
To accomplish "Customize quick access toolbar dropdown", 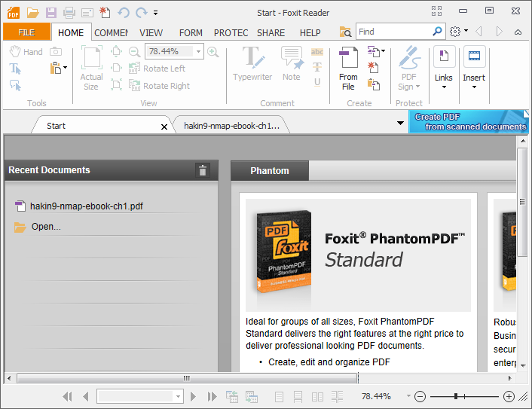I will 155,13.
